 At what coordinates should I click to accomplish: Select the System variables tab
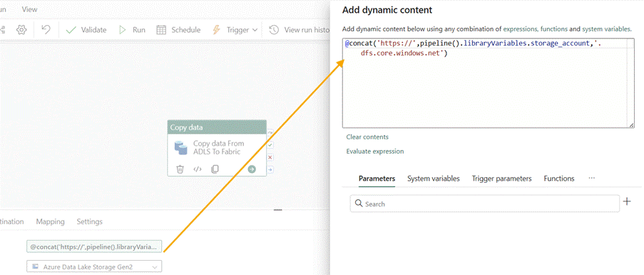pyautogui.click(x=434, y=179)
